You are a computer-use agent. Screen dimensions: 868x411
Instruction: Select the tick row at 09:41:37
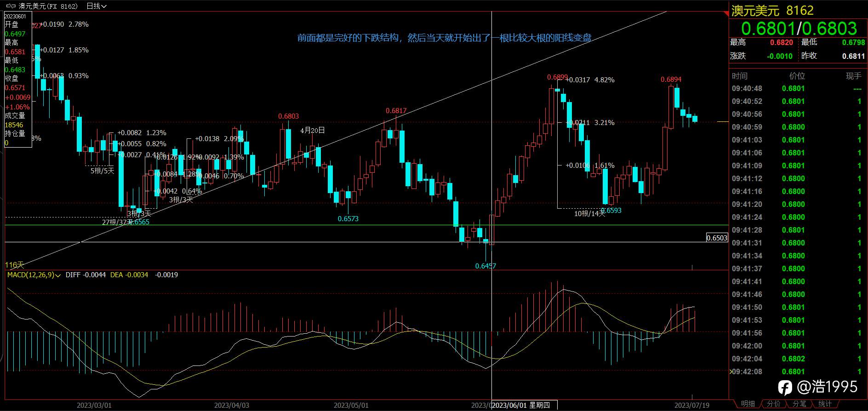point(797,268)
